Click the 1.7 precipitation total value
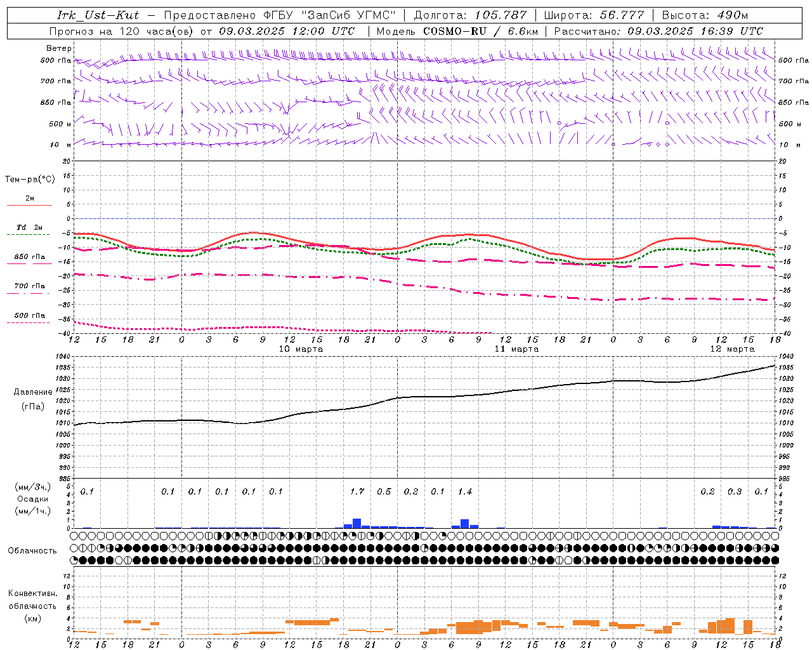This screenshot has width=812, height=650. (x=357, y=492)
